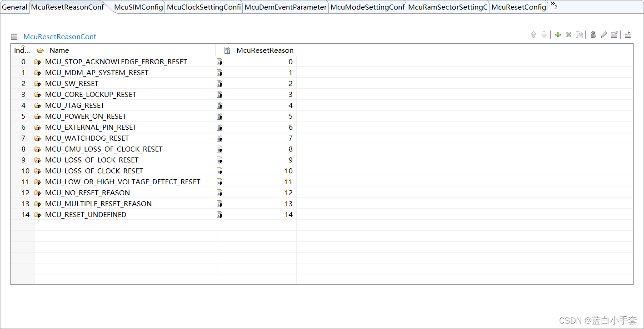Open the McuClockSettingConfi tab
The height and width of the screenshot is (329, 644).
204,7
